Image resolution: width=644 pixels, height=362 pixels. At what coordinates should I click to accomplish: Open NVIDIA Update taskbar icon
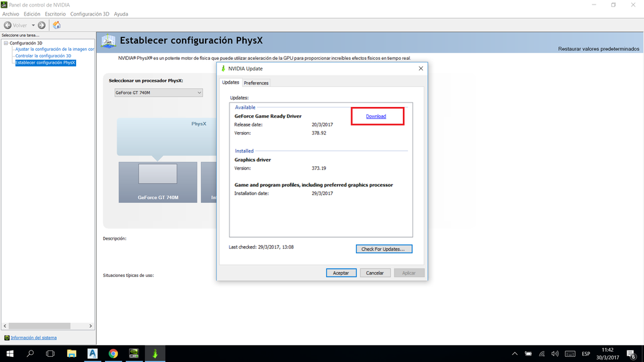point(155,354)
